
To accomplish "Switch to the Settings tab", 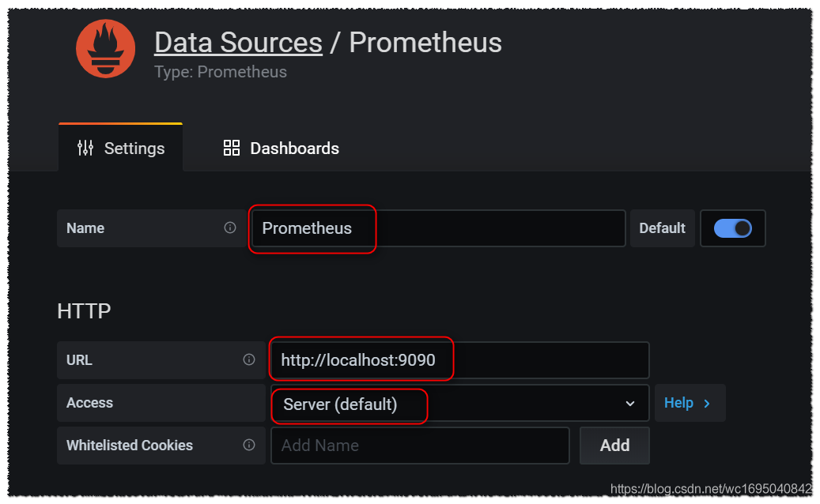I will pos(121,148).
